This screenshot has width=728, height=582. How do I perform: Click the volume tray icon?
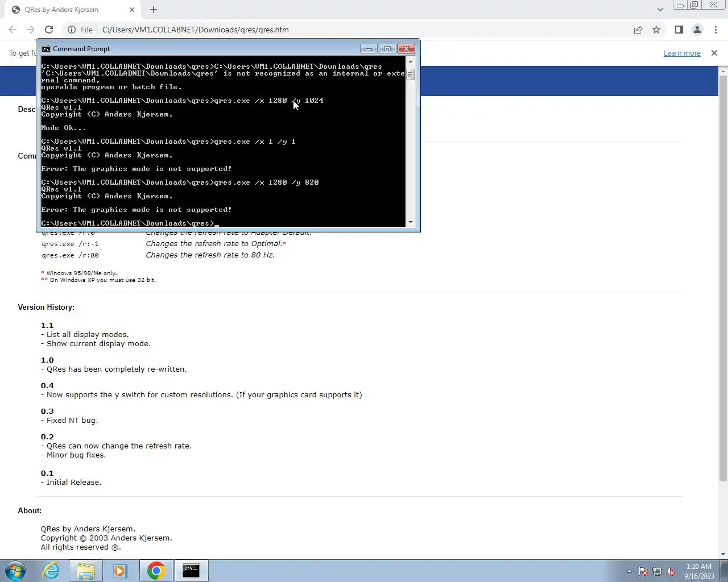671,572
